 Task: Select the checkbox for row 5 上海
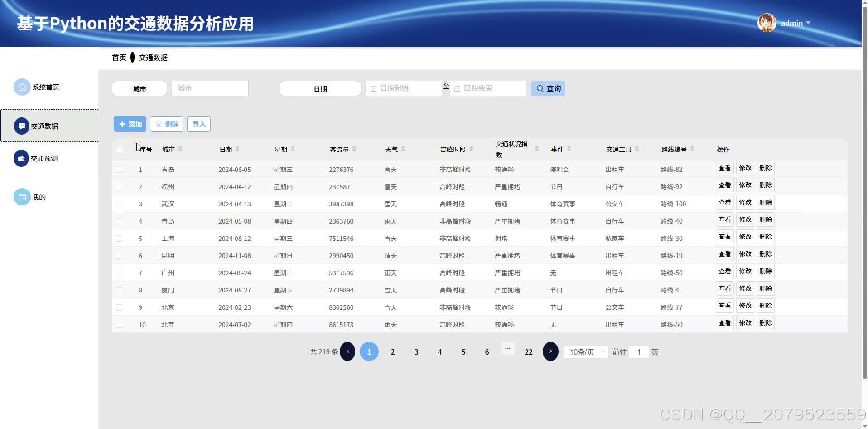pyautogui.click(x=119, y=238)
